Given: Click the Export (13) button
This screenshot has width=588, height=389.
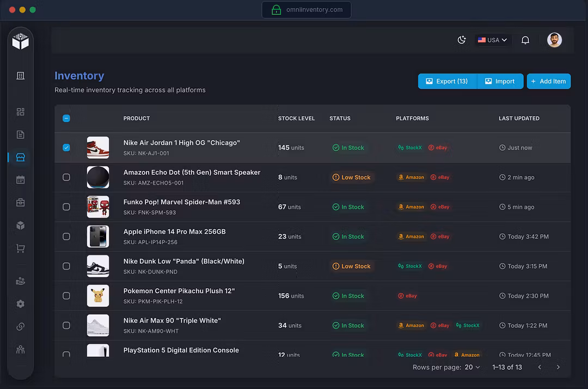Looking at the screenshot, I should click(447, 81).
